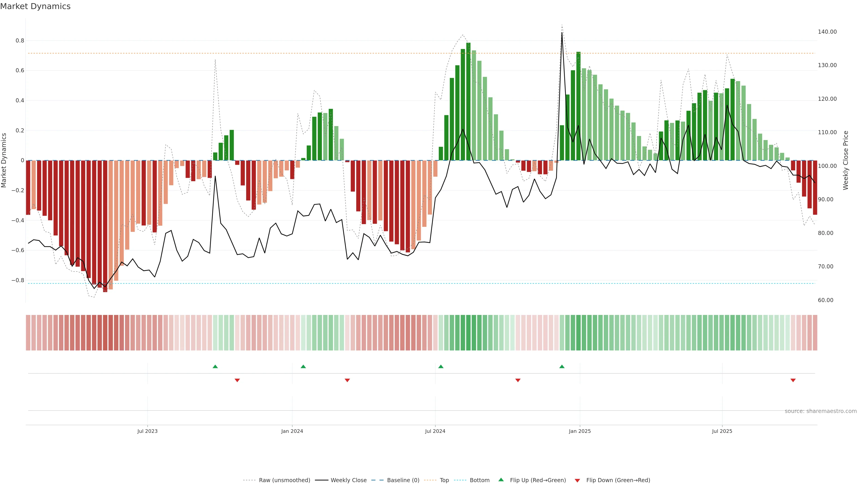Click the Flip Down marker between Jul 2024 and Jan 2025

tap(518, 380)
